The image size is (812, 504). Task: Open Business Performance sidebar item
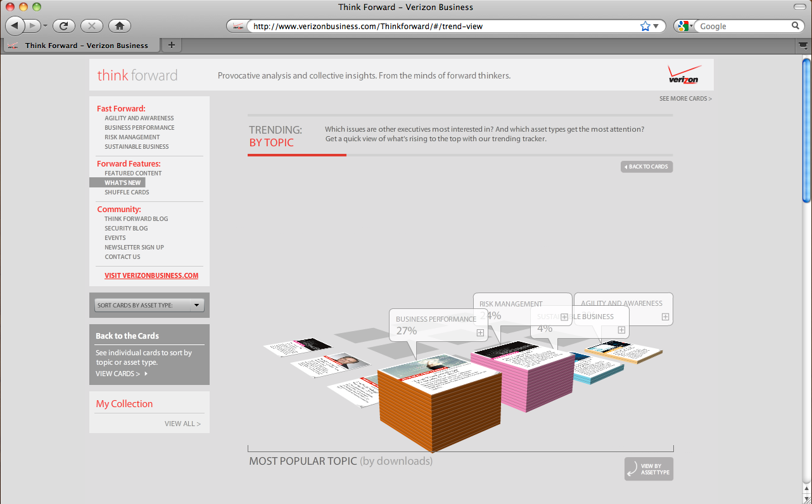[139, 128]
